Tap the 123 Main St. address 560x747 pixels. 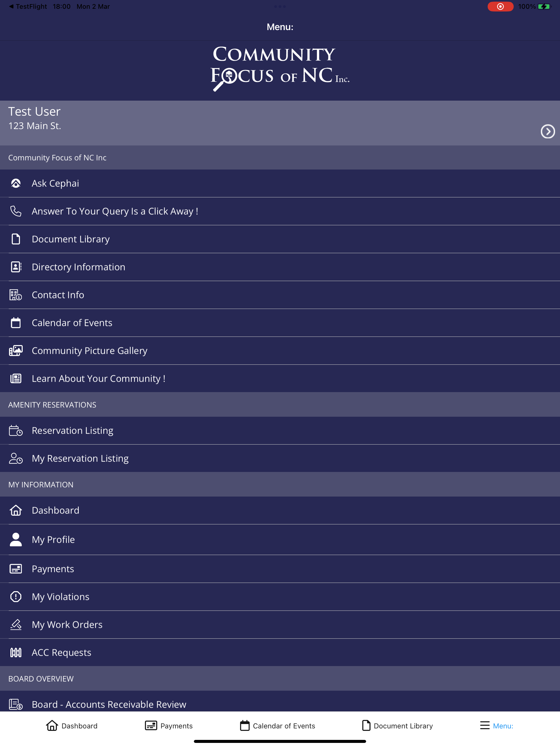(x=34, y=126)
